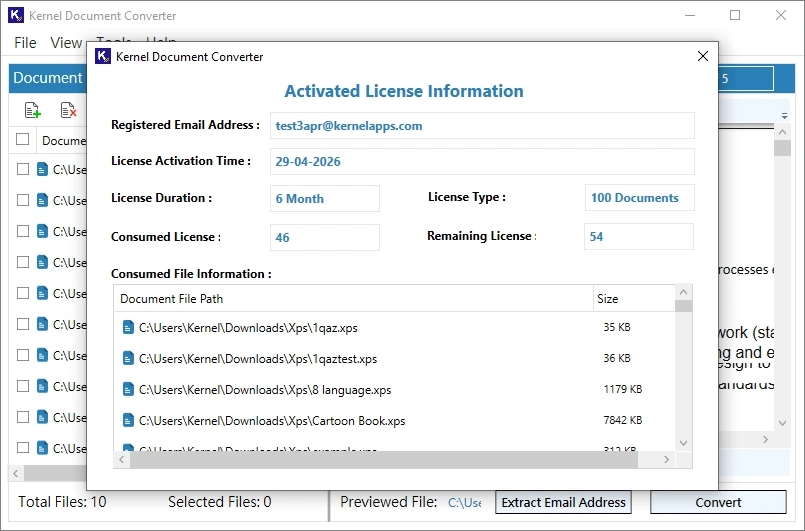The width and height of the screenshot is (805, 531).
Task: Click Extract Email Address button
Action: point(563,502)
